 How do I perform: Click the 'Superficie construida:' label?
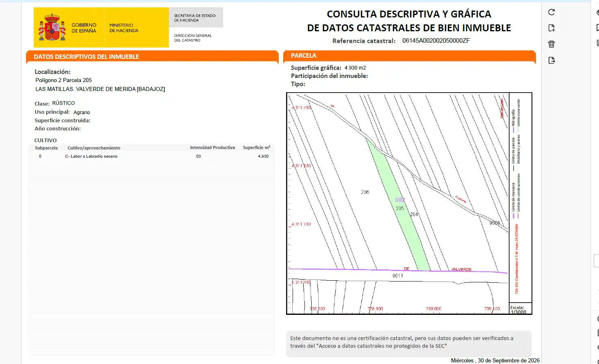point(63,121)
